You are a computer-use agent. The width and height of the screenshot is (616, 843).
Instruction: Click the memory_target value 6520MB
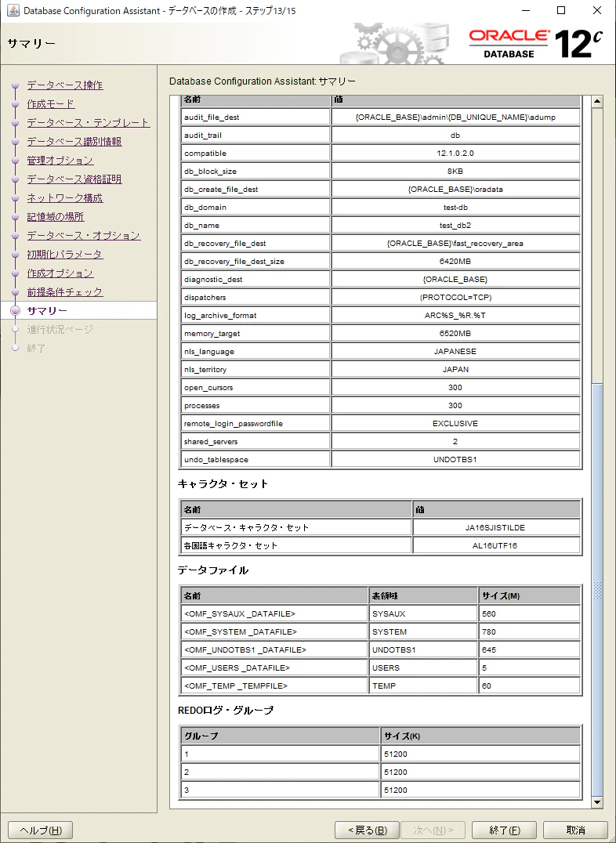point(455,333)
